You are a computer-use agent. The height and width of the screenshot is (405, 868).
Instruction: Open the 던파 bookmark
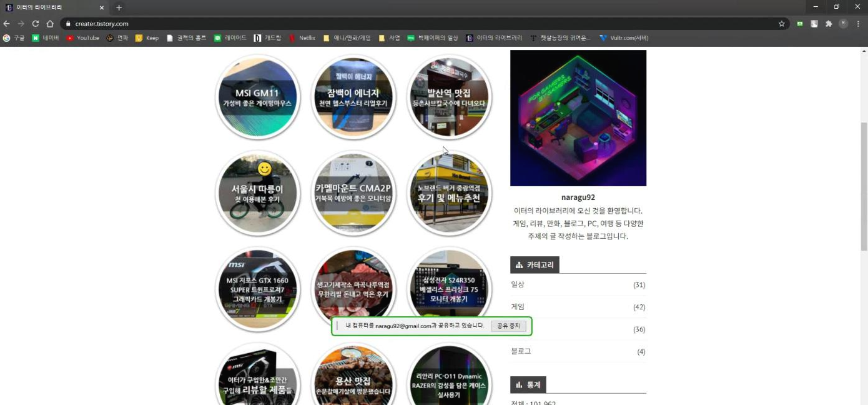pyautogui.click(x=117, y=38)
